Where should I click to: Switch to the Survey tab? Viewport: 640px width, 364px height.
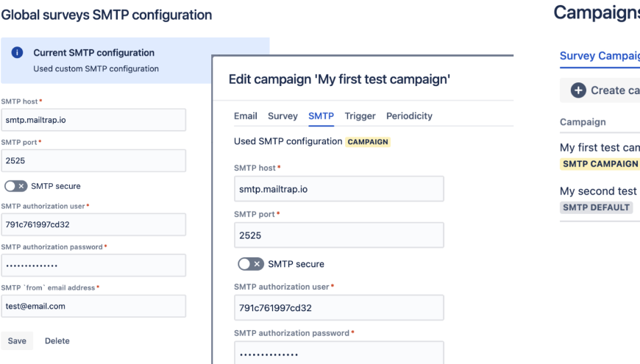click(x=282, y=116)
